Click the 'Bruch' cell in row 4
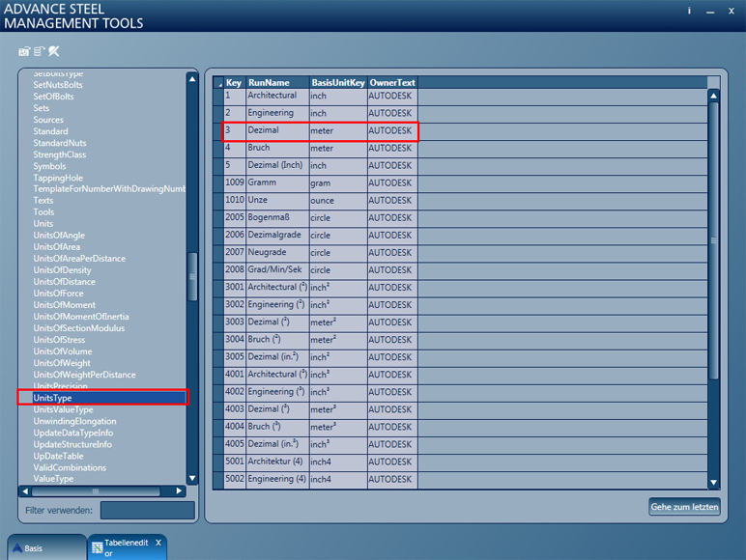Screen dimensions: 746x560 click(277, 149)
